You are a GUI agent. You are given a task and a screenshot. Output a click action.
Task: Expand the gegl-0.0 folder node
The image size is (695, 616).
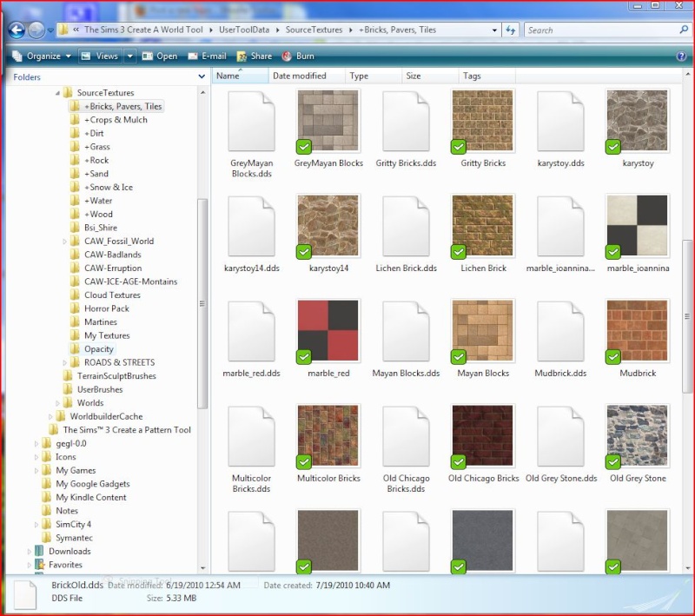click(x=36, y=444)
